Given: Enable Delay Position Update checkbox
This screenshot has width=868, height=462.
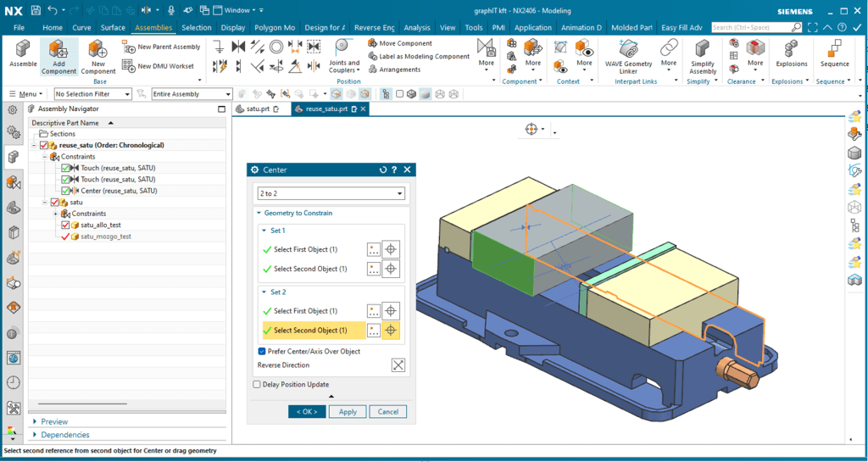Looking at the screenshot, I should [257, 384].
